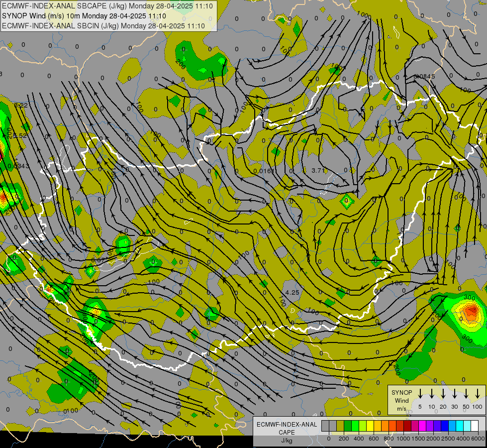
Task: Click the 3.71 value on the map
Action: (x=318, y=170)
